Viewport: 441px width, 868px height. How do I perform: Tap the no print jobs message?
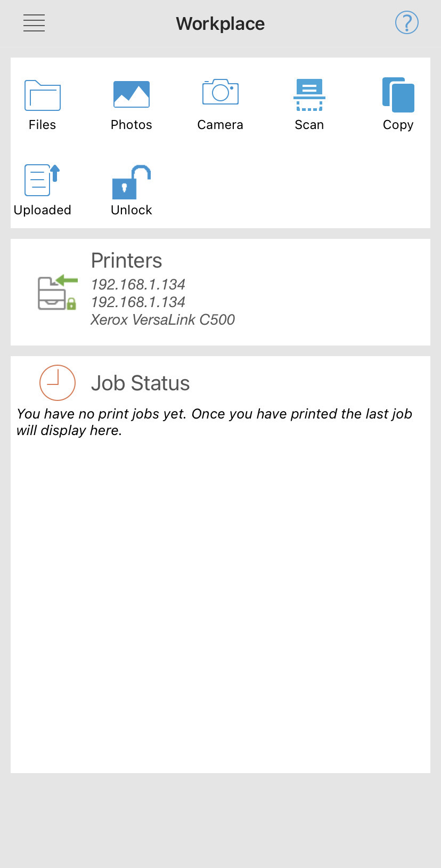tap(214, 422)
